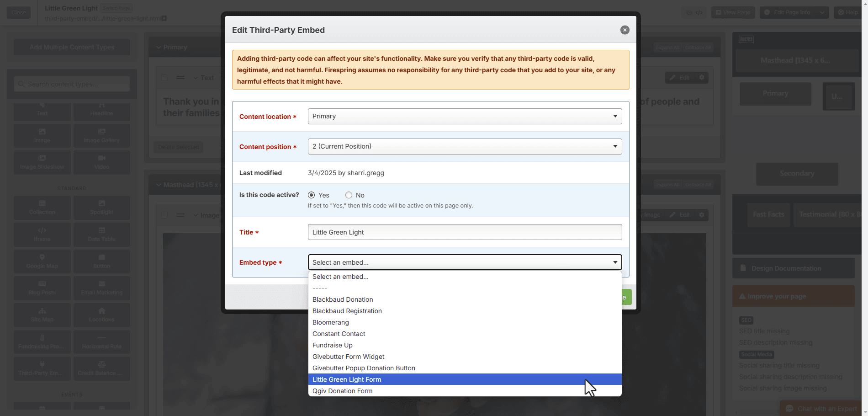The image size is (868, 416).
Task: Select the Locations content type tile
Action: click(102, 315)
